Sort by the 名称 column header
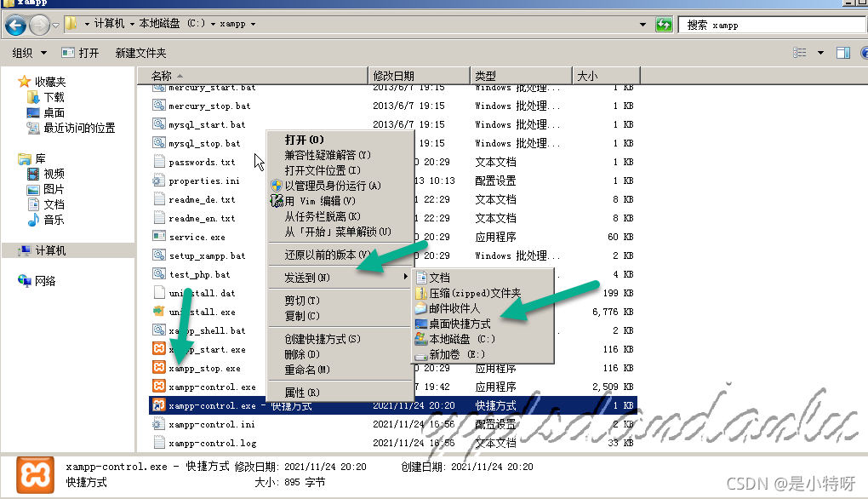The width and height of the screenshot is (868, 499). [x=253, y=75]
